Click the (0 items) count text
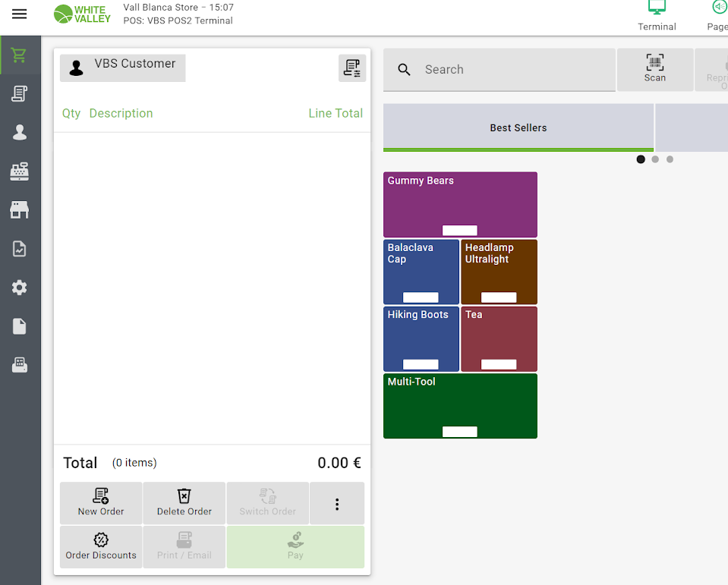 134,463
